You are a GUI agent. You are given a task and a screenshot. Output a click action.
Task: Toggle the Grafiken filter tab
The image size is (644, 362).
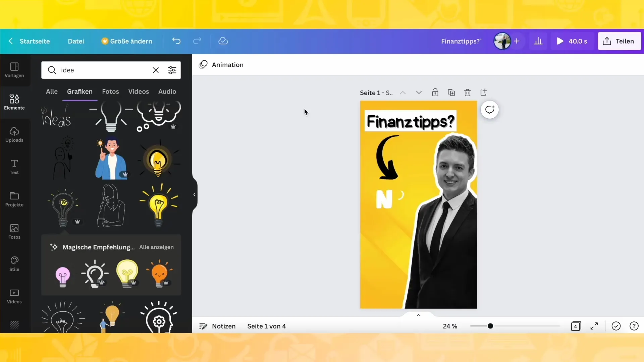[x=79, y=92]
